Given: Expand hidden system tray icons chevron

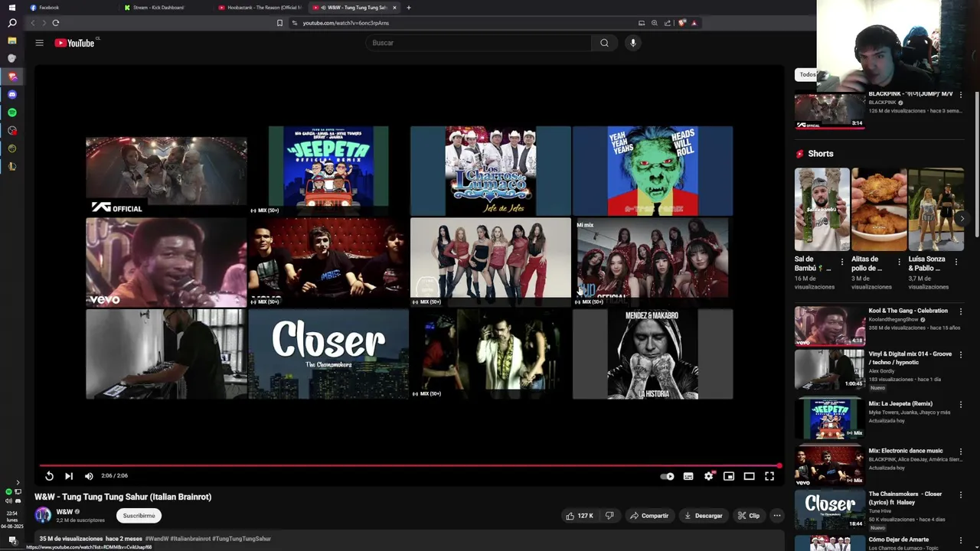Looking at the screenshot, I should (18, 483).
